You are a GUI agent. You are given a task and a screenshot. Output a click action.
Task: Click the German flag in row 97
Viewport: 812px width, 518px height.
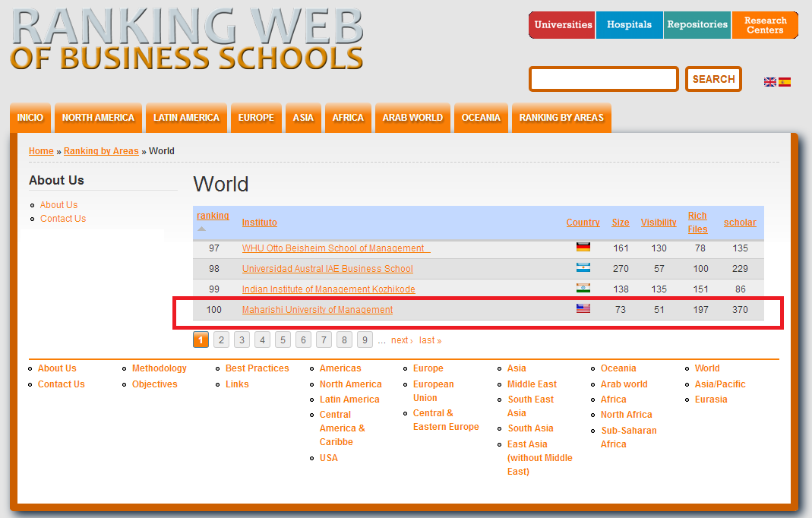[x=583, y=247]
